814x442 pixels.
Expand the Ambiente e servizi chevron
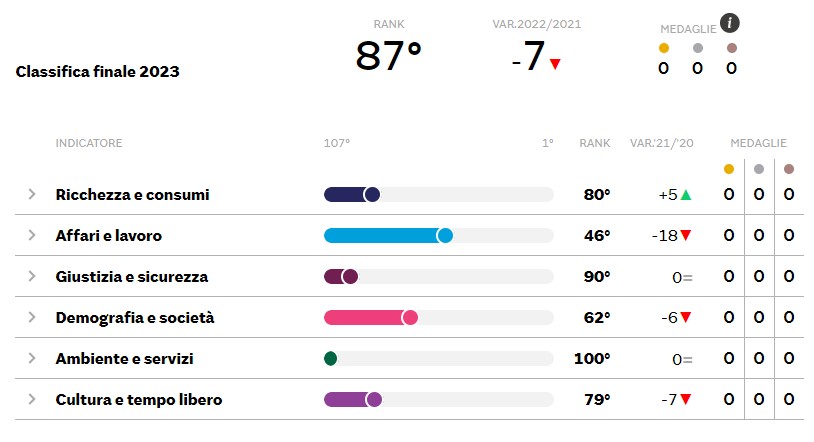[32, 358]
